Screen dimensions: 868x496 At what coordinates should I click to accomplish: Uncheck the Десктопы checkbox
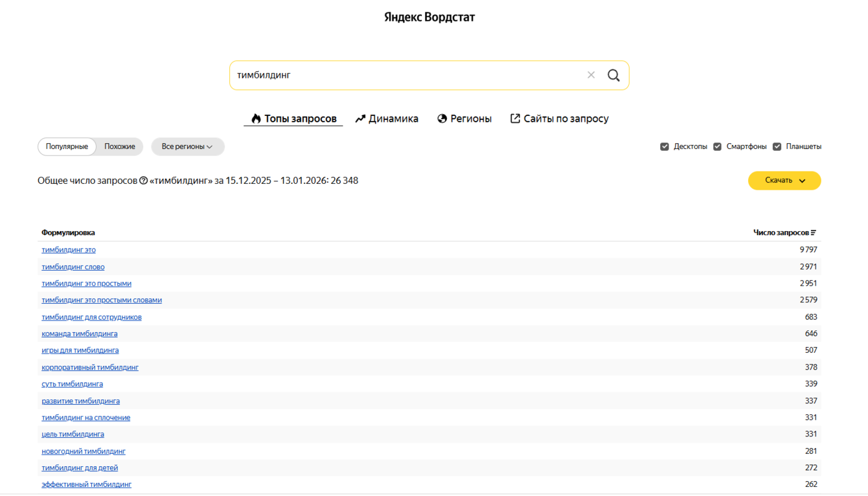[x=665, y=146]
